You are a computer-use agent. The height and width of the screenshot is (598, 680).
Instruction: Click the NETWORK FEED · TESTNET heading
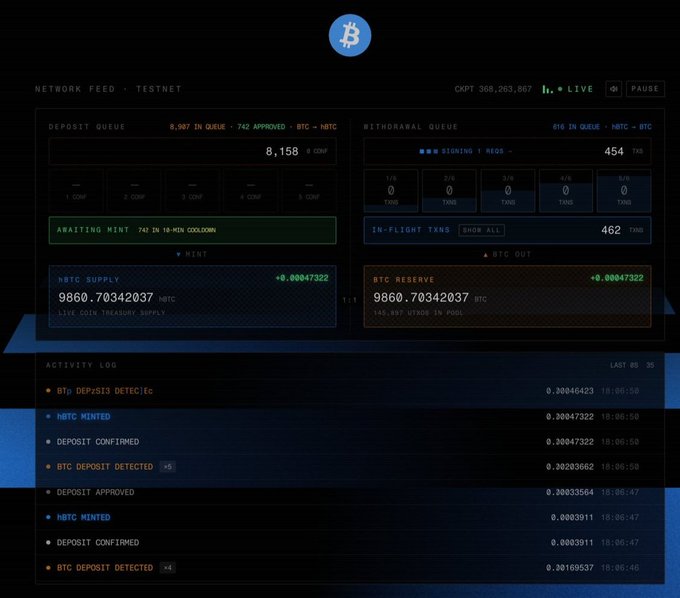(108, 89)
